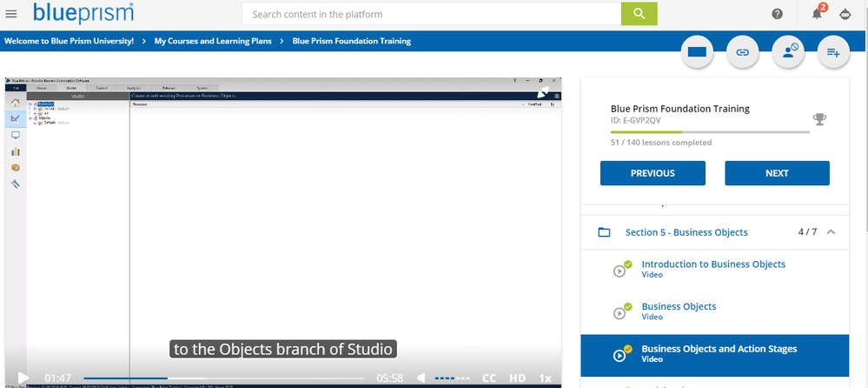Select the Studio tab in the video's Blue Prism window
Screen dimensions: 868x388
(71, 88)
